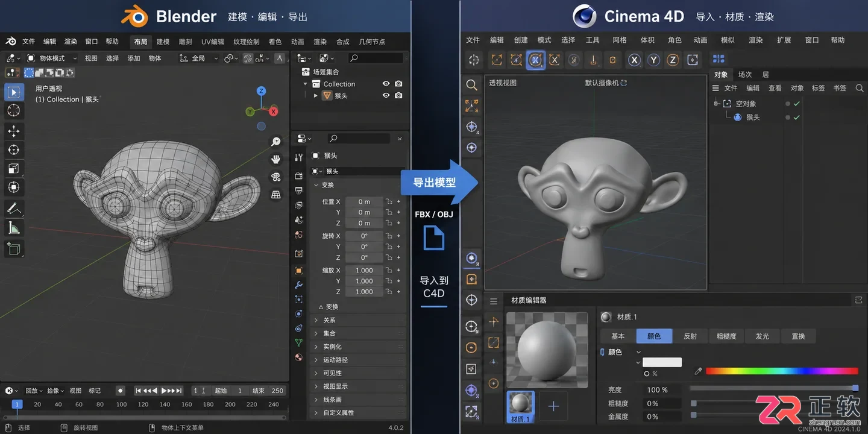This screenshot has height=434, width=868.
Task: Jump to timeline start button
Action: (138, 391)
